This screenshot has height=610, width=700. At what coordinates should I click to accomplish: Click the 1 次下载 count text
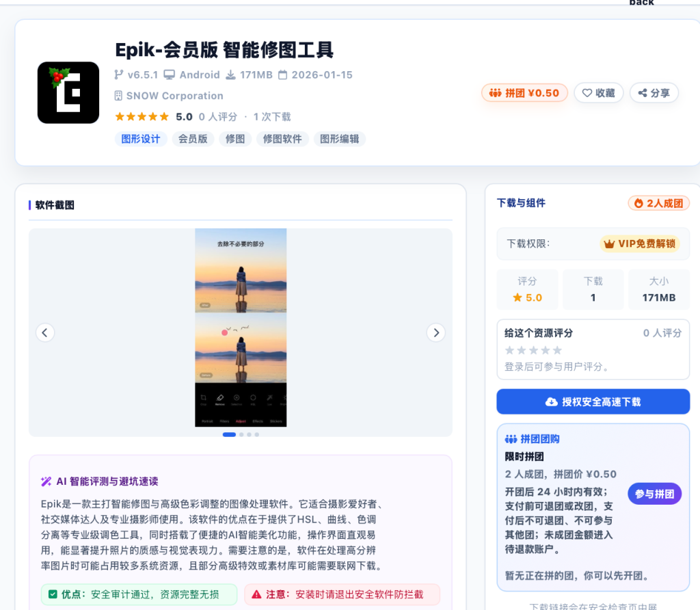tap(272, 117)
